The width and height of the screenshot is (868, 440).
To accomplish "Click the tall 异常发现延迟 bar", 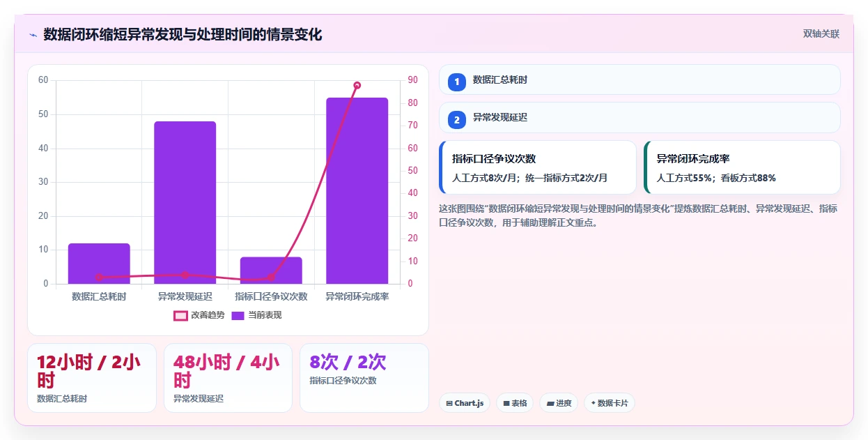I will 185,202.
